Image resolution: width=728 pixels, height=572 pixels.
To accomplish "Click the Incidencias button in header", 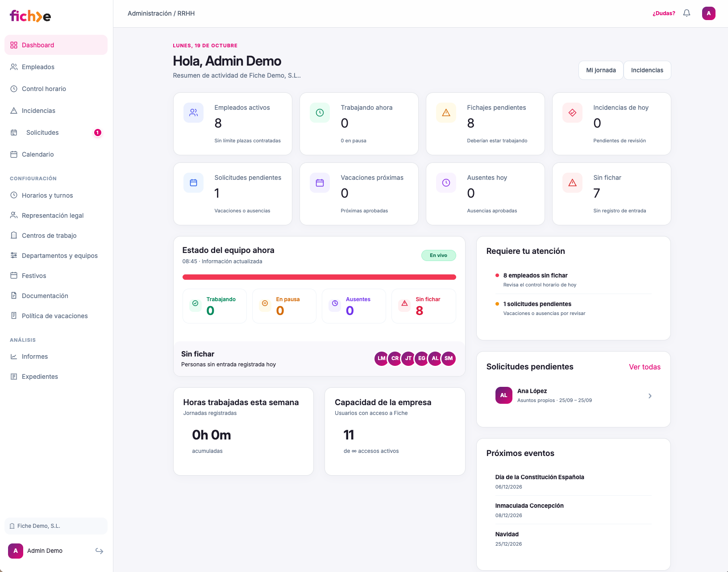I will (x=647, y=70).
